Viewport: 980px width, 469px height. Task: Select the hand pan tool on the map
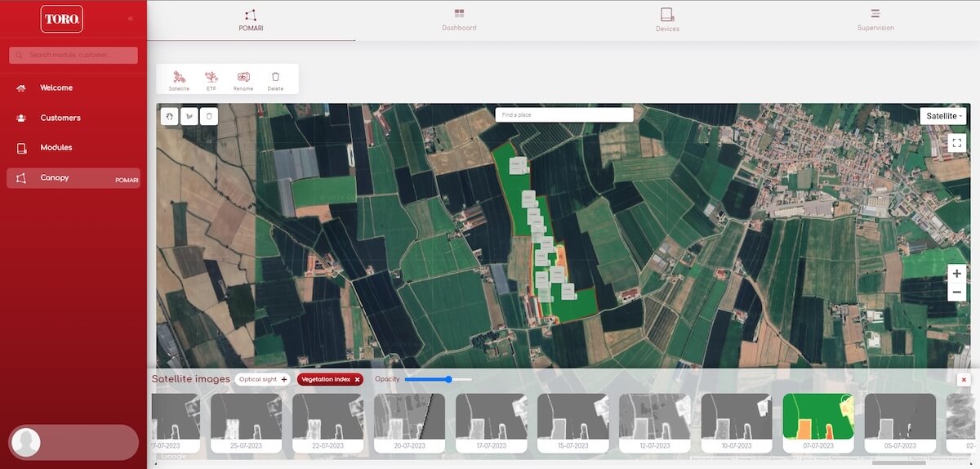170,116
